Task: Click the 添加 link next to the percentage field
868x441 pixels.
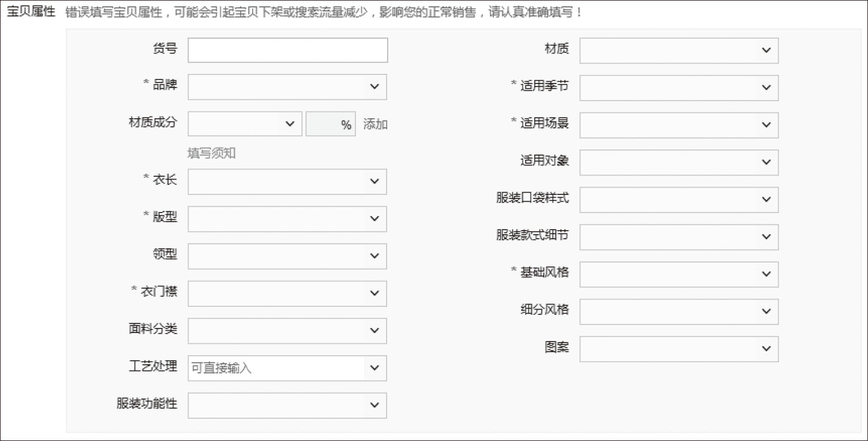Action: (375, 124)
